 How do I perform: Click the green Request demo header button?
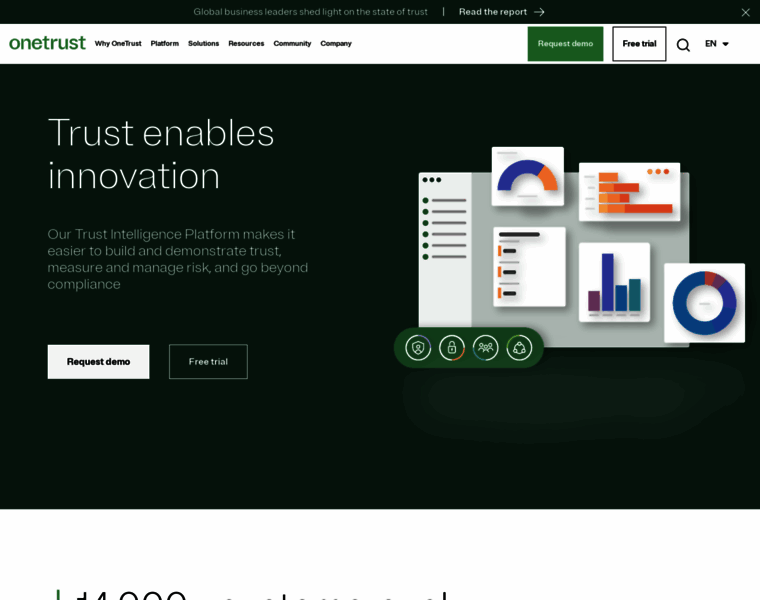point(565,44)
